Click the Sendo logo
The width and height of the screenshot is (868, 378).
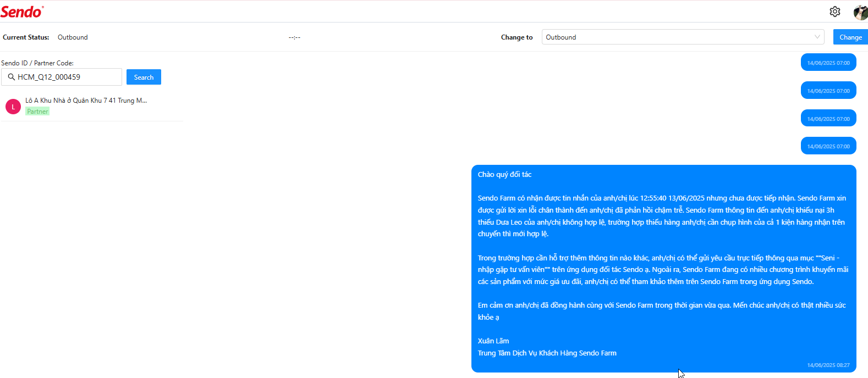point(22,12)
